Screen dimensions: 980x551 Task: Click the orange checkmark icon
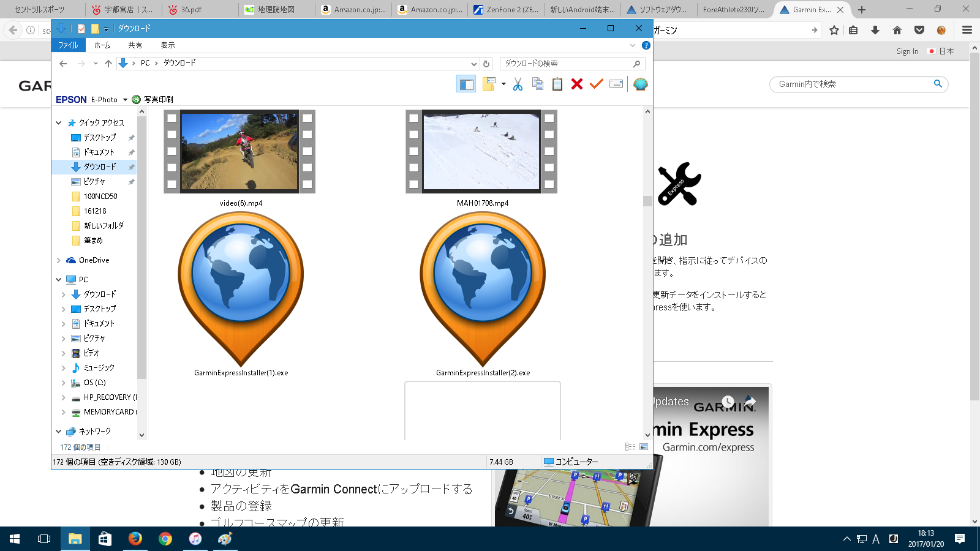pyautogui.click(x=597, y=84)
